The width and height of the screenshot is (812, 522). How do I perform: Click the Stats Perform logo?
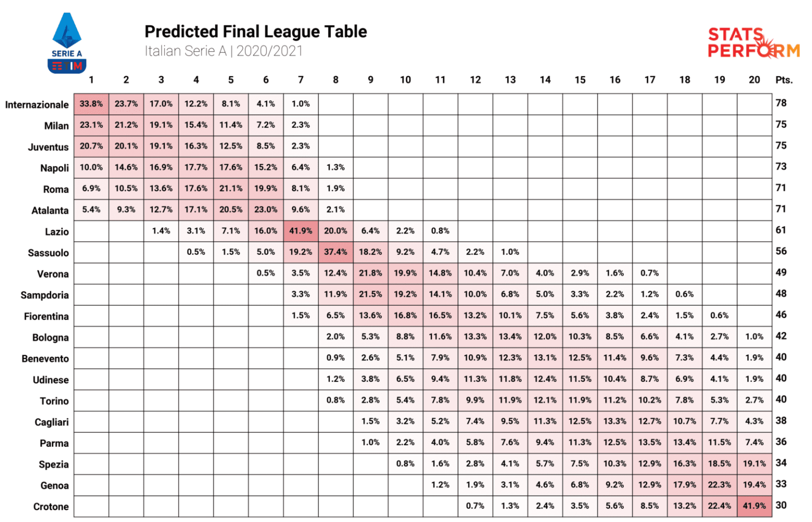[753, 42]
